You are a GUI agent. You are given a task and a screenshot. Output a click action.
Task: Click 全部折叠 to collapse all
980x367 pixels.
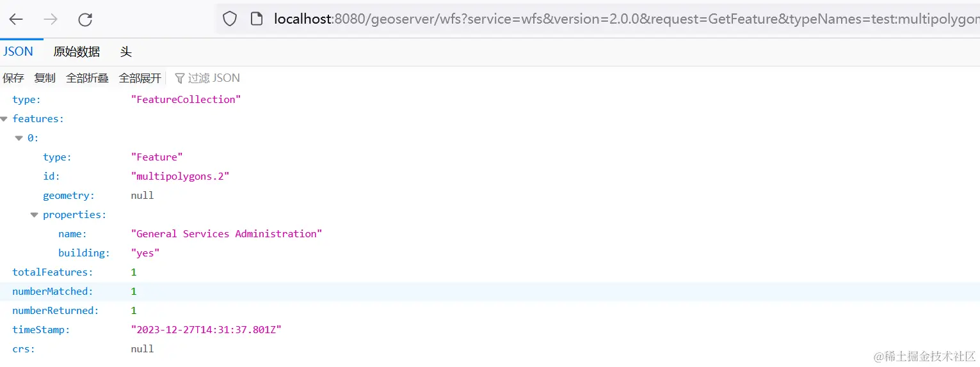pos(87,78)
